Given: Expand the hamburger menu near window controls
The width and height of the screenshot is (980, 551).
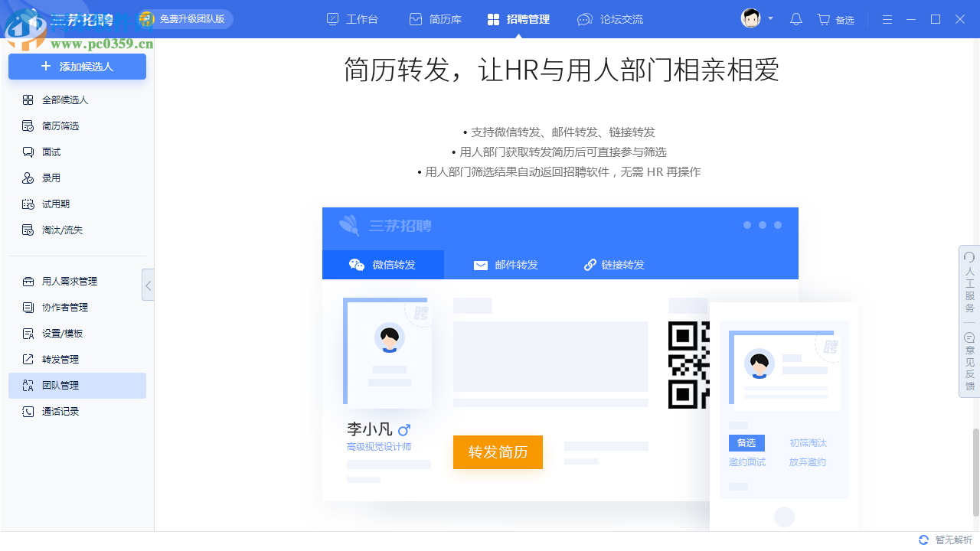Looking at the screenshot, I should (x=887, y=19).
